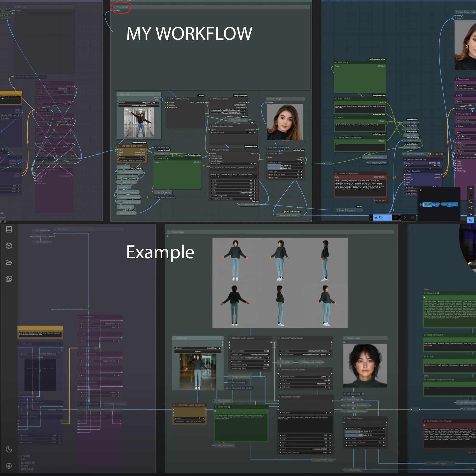Collapse the top Auto Crop Faces via title dot
Screen dimensions: 476x476
pos(267,153)
